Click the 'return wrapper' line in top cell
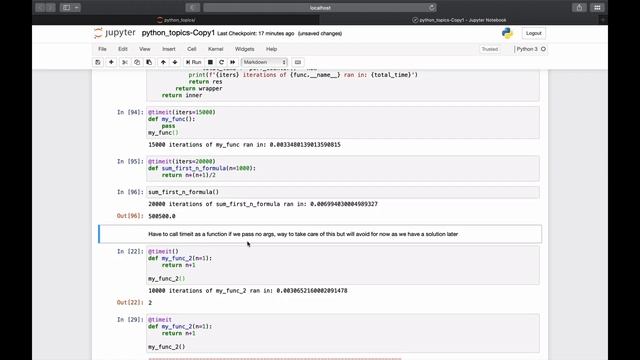Image resolution: width=640 pixels, height=360 pixels. coord(199,88)
